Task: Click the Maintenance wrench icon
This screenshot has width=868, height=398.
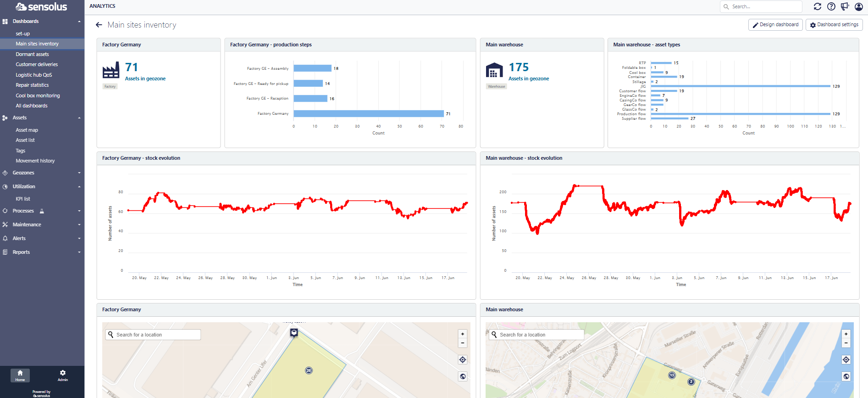Action: 5,225
